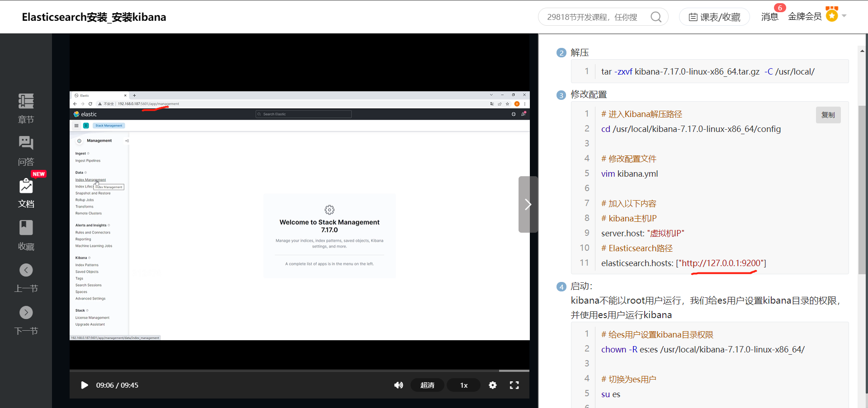Viewport: 868px width, 408px height.
Task: Click Remote Clusters in the video
Action: pos(89,213)
